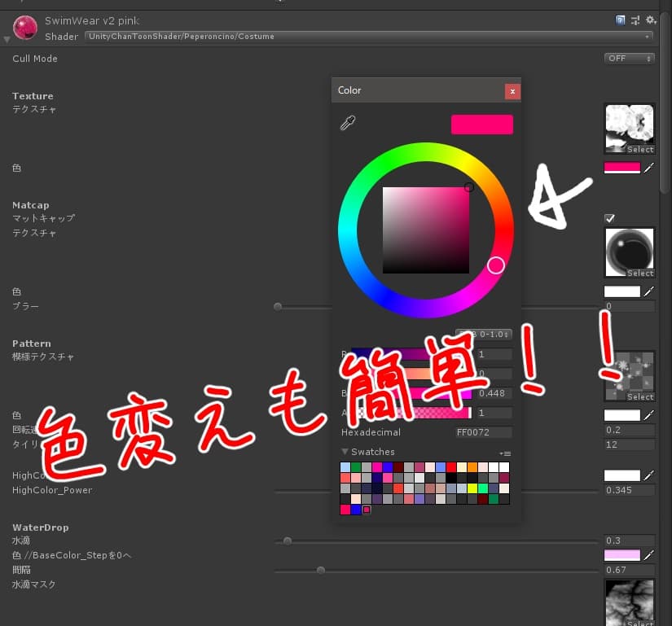
Task: Click Select on the Texture thumbnail
Action: (640, 150)
